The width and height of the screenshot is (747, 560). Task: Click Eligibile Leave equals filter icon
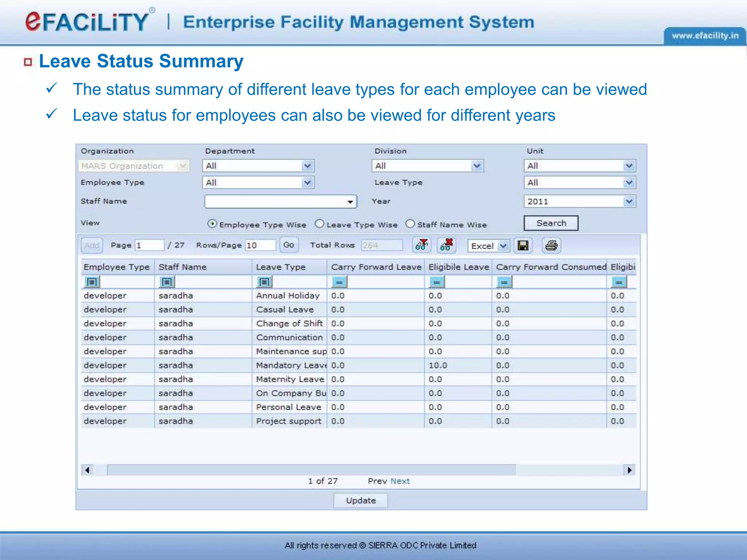[437, 282]
